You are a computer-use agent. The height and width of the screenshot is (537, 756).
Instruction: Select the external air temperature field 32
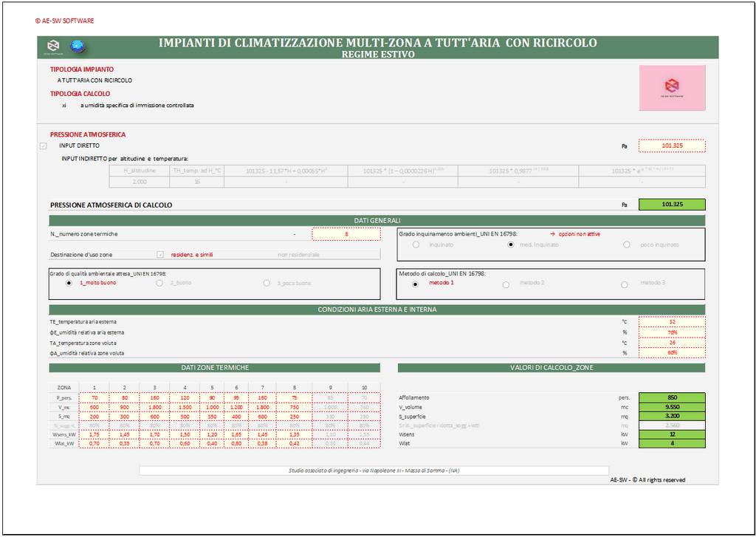click(x=671, y=322)
